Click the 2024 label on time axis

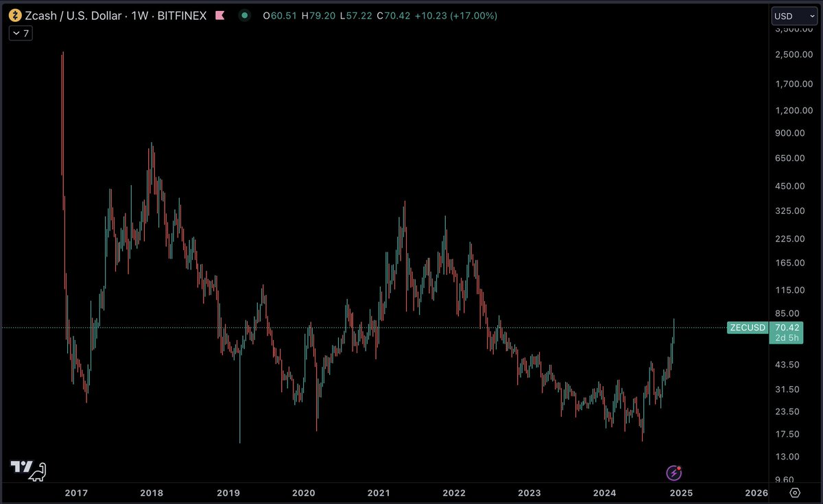pyautogui.click(x=605, y=493)
